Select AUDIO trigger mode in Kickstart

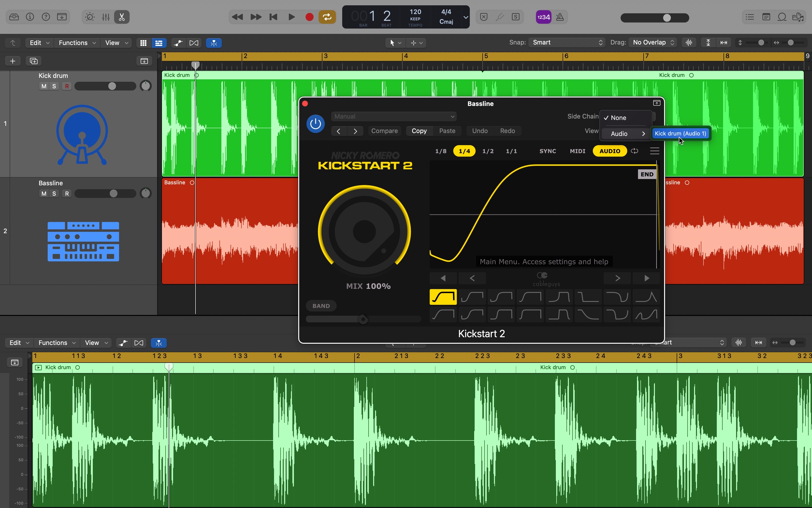coord(610,151)
